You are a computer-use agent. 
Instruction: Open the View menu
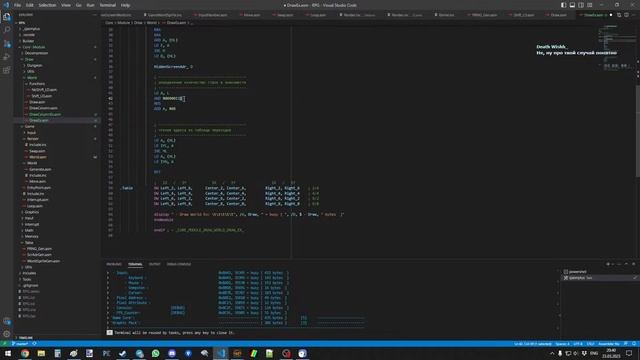click(x=66, y=5)
